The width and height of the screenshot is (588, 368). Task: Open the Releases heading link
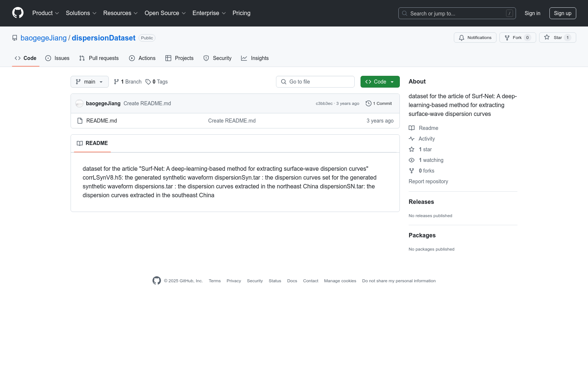click(422, 202)
